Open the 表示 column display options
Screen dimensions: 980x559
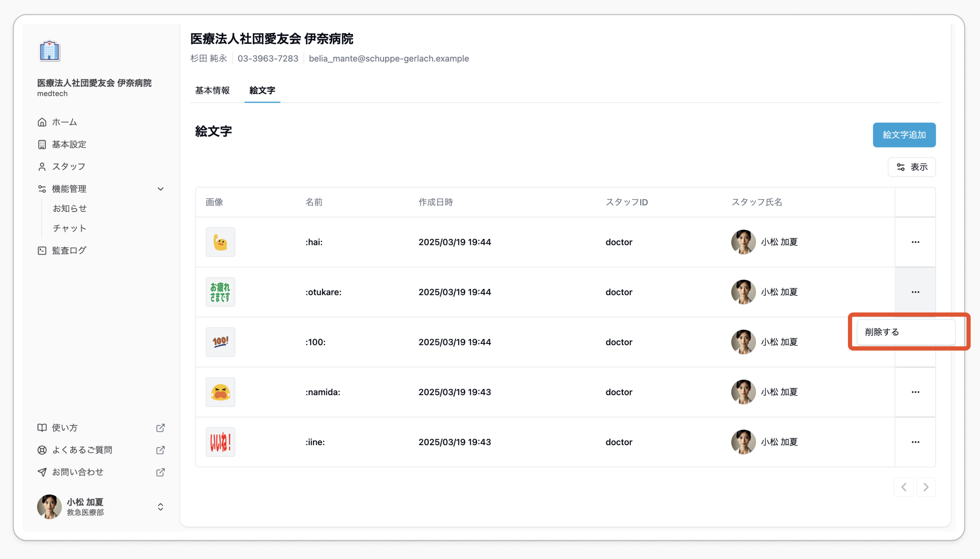pos(911,167)
